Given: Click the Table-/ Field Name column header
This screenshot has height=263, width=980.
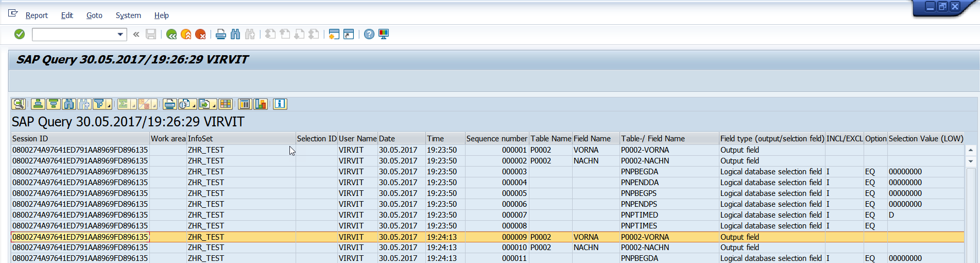Looking at the screenshot, I should click(669, 139).
